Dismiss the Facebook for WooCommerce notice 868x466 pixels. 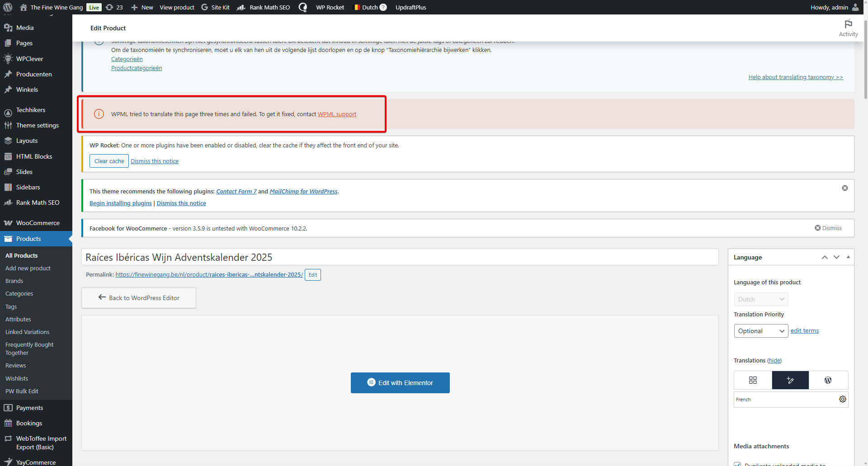pyautogui.click(x=828, y=228)
